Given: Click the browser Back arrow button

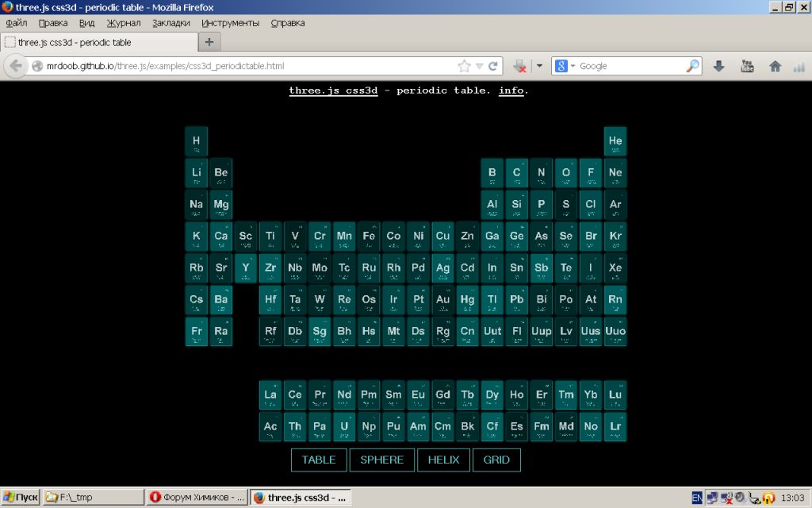Looking at the screenshot, I should pos(15,66).
